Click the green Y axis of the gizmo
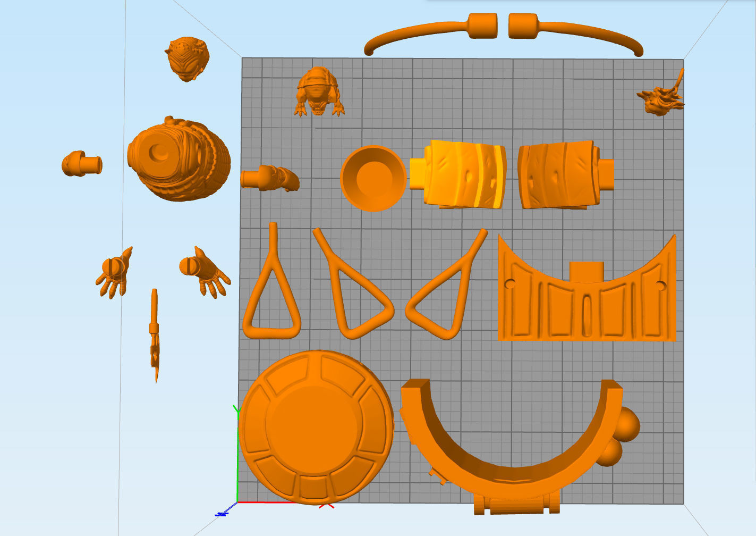Viewport: 756px width, 536px height. [236, 455]
